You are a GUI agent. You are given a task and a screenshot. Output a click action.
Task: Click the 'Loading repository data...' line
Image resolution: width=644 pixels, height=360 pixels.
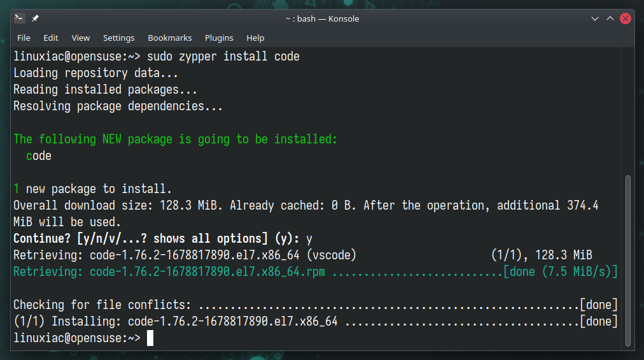(x=95, y=73)
